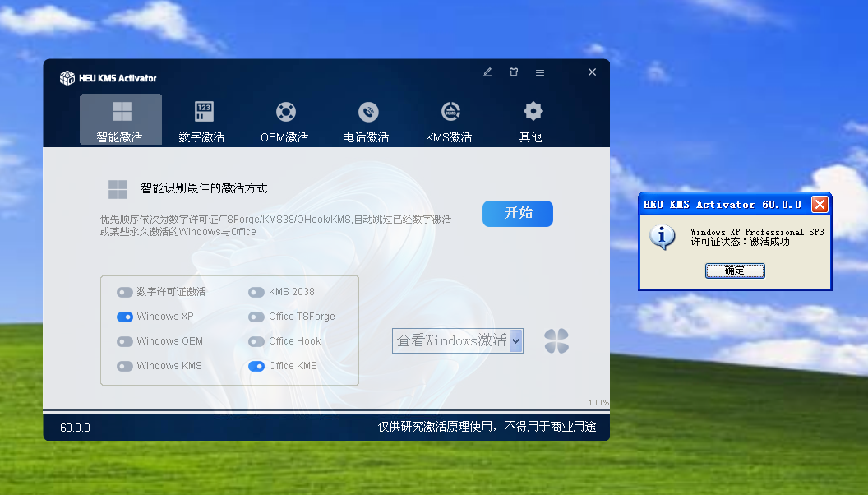The height and width of the screenshot is (495, 868).
Task: Disable the Windows XP toggle
Action: point(126,317)
